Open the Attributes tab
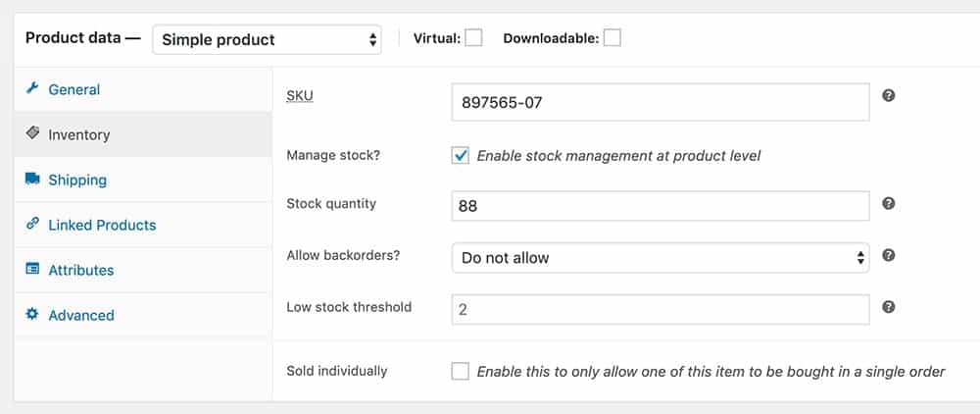Viewport: 980px width, 414px height. tap(143, 270)
